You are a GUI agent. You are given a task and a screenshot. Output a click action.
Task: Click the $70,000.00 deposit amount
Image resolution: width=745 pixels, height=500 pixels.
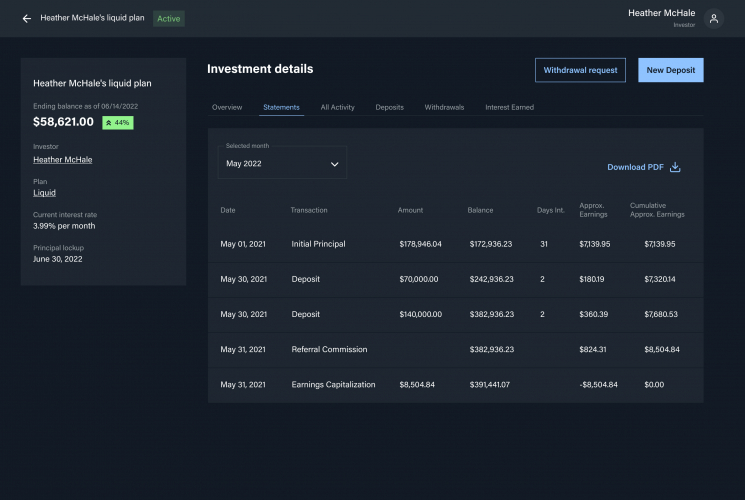(419, 279)
